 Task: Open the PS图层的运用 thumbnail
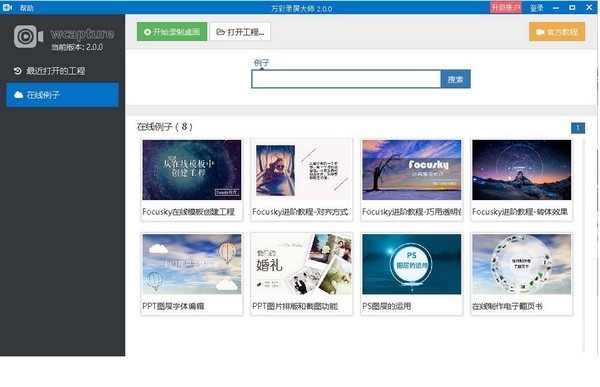[412, 264]
